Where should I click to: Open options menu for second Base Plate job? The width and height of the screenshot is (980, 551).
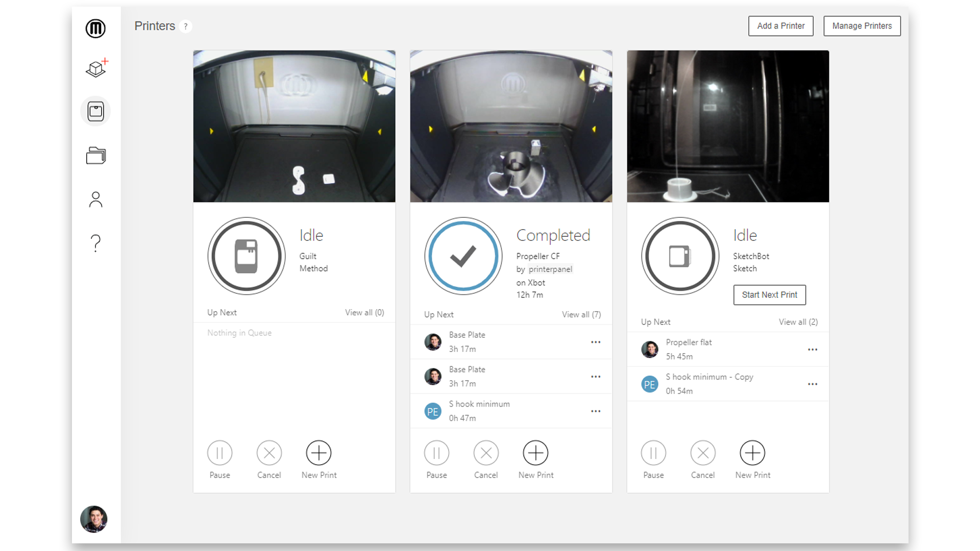[x=596, y=377]
